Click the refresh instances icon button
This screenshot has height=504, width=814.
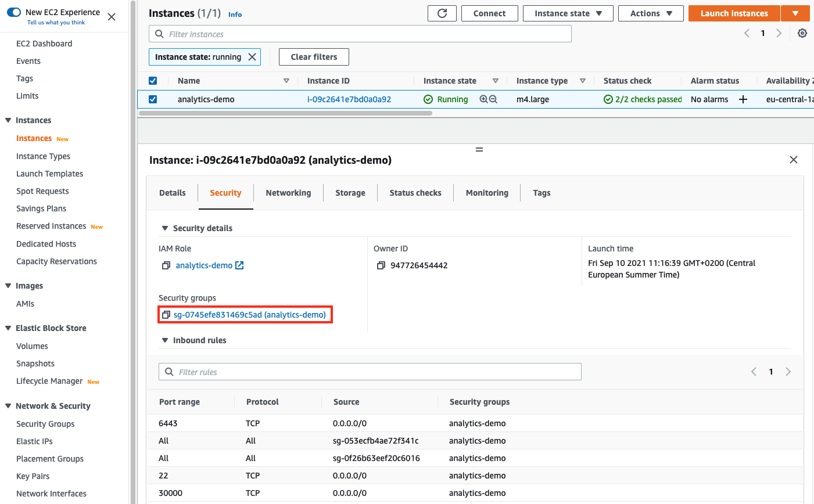coord(442,13)
